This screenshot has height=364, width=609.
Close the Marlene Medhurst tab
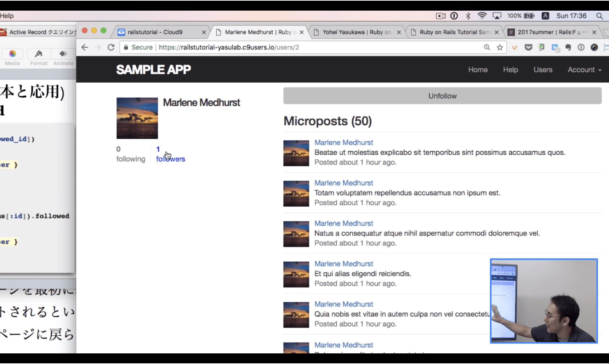(302, 32)
